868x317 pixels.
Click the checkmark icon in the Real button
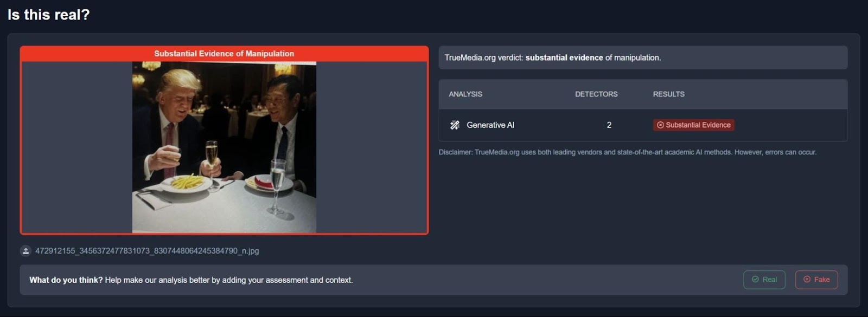point(755,280)
